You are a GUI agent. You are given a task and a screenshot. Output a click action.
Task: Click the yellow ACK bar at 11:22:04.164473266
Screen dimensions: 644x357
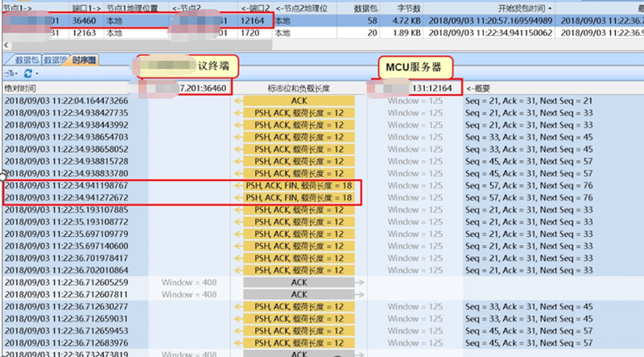[299, 101]
